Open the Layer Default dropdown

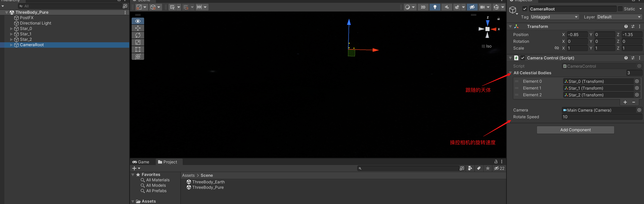[x=619, y=17]
